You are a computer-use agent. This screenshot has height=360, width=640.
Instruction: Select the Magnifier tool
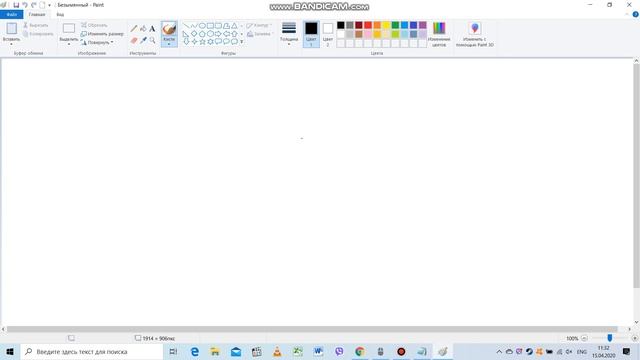[x=152, y=40]
